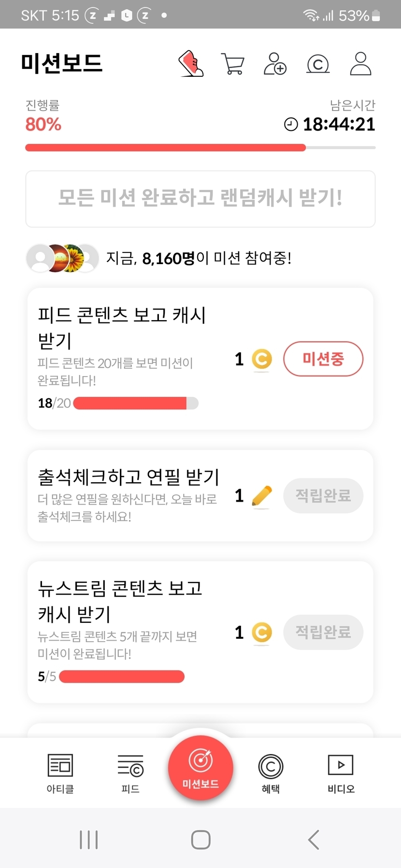This screenshot has height=868, width=401.
Task: Go to the 혜택 tab
Action: click(x=271, y=772)
